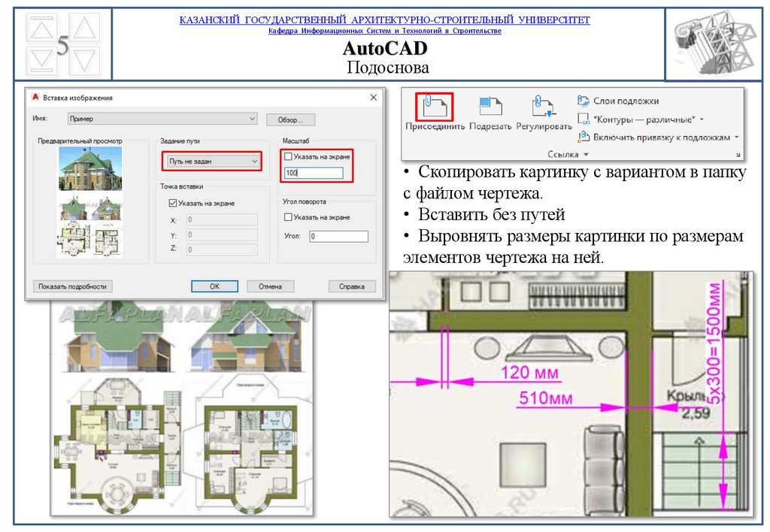Click the Точка вставки group label

point(182,186)
